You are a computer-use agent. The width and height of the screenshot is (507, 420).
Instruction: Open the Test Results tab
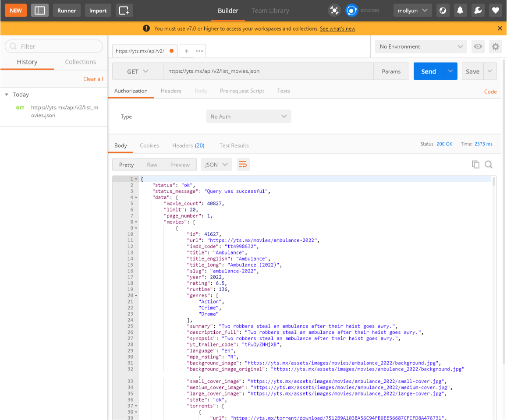tap(234, 146)
